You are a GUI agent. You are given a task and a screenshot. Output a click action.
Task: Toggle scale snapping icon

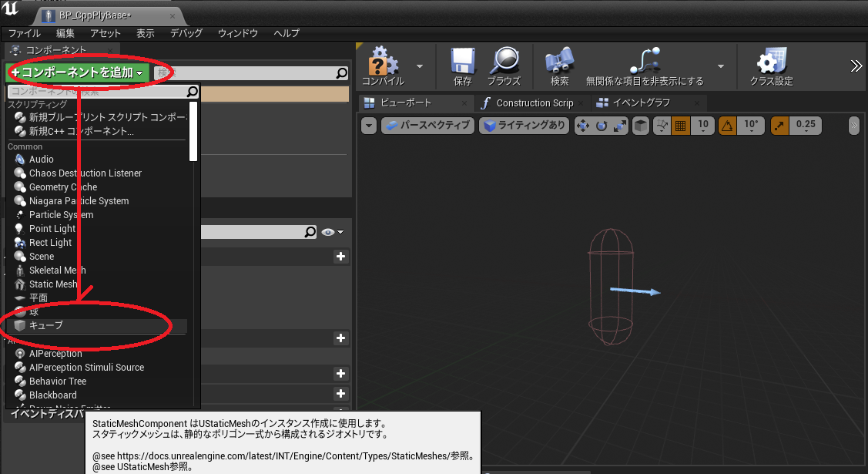[780, 126]
